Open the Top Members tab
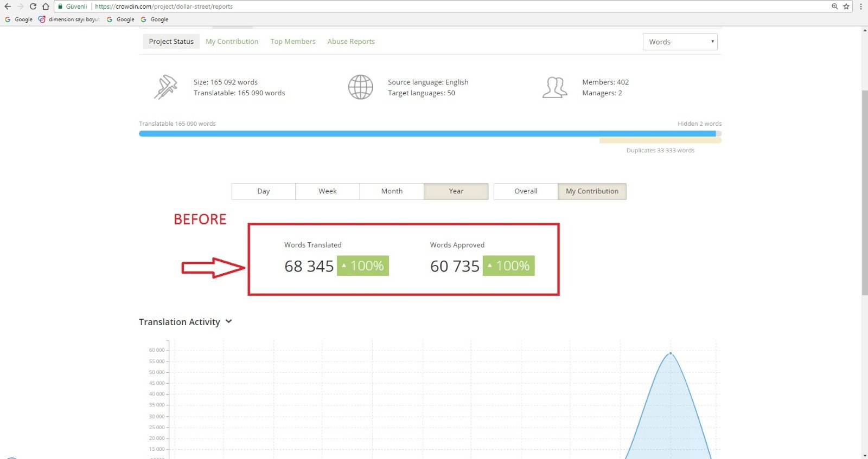Screen dimensions: 868x459 pos(293,42)
